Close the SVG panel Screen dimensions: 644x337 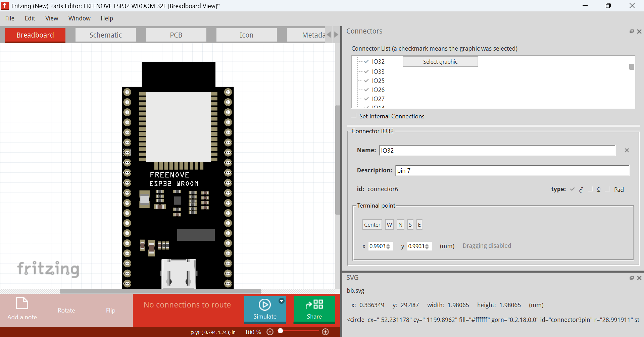pyautogui.click(x=639, y=278)
